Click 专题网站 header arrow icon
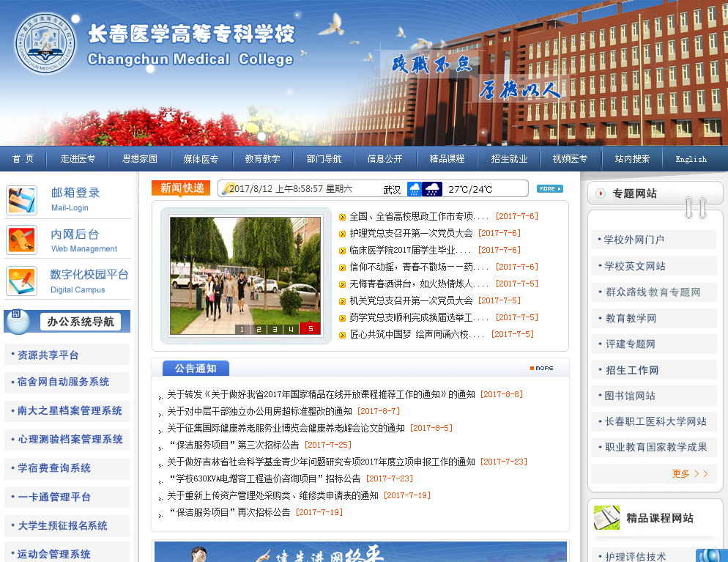728x562 pixels. coord(601,193)
